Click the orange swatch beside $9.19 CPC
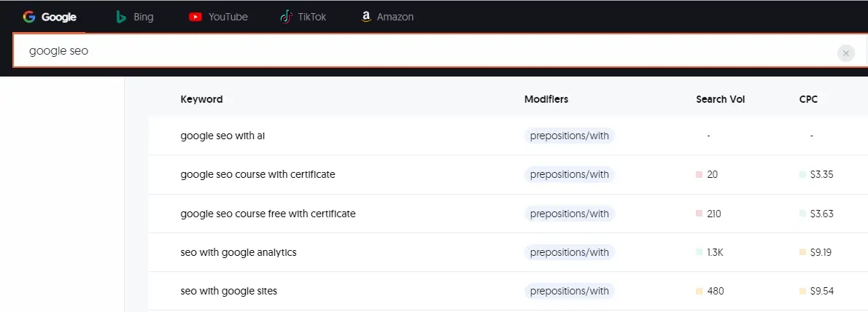Screen dimensions: 868x312 tap(802, 252)
